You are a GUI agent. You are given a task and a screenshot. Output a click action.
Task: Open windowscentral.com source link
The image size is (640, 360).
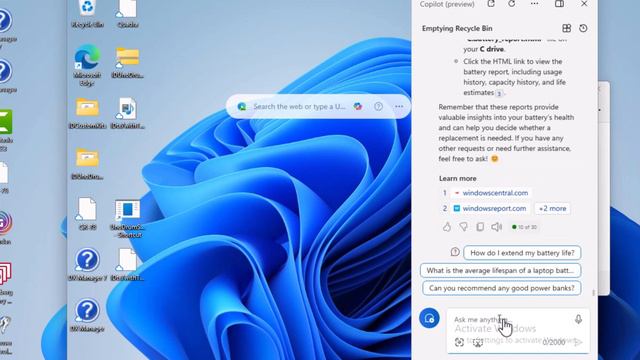coord(491,193)
